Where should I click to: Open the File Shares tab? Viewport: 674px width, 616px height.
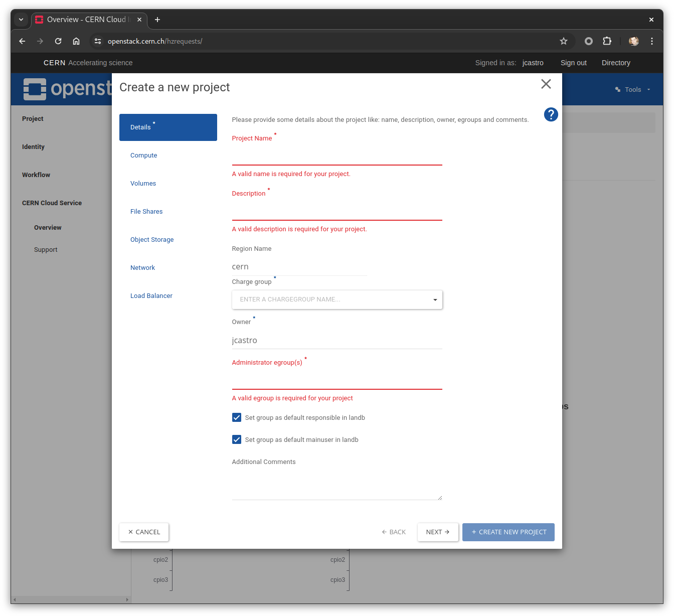(x=146, y=212)
